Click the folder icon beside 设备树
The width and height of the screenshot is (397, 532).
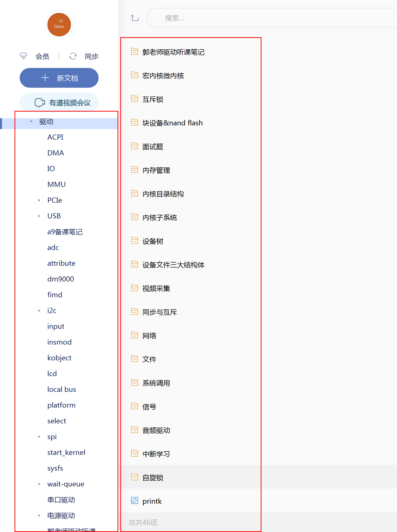[135, 240]
